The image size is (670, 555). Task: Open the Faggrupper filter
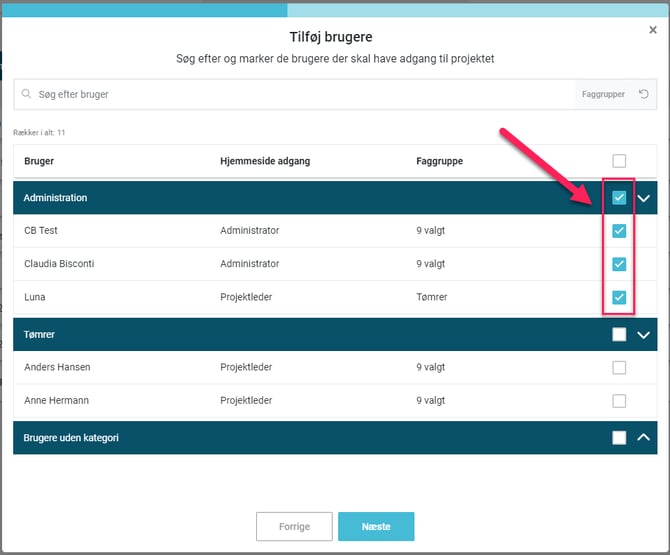(602, 95)
